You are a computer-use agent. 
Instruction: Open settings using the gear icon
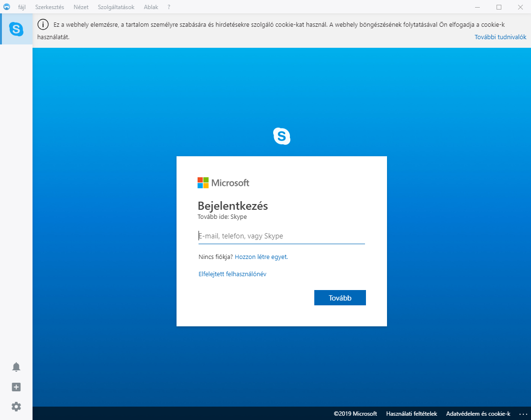16,407
